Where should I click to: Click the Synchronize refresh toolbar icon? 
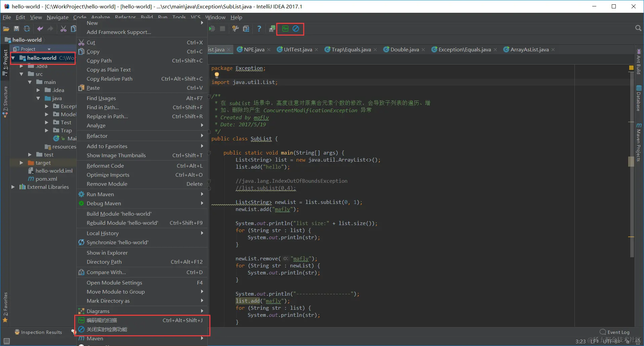(27, 29)
